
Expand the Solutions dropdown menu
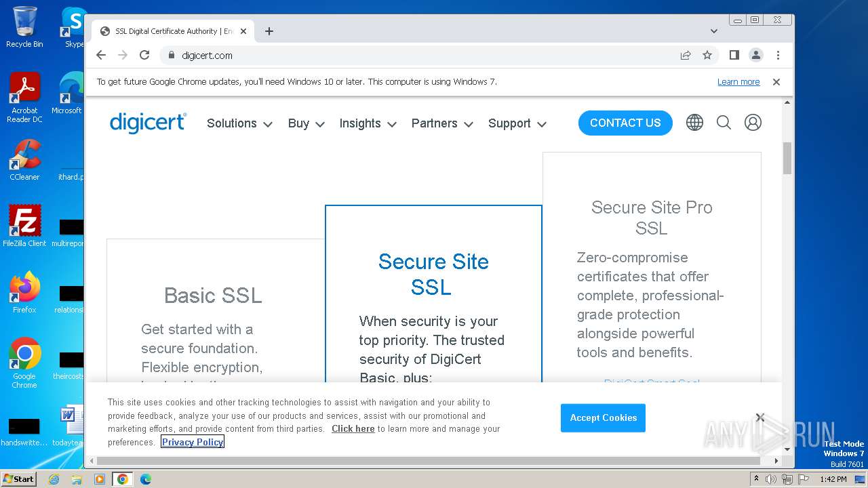click(x=239, y=123)
